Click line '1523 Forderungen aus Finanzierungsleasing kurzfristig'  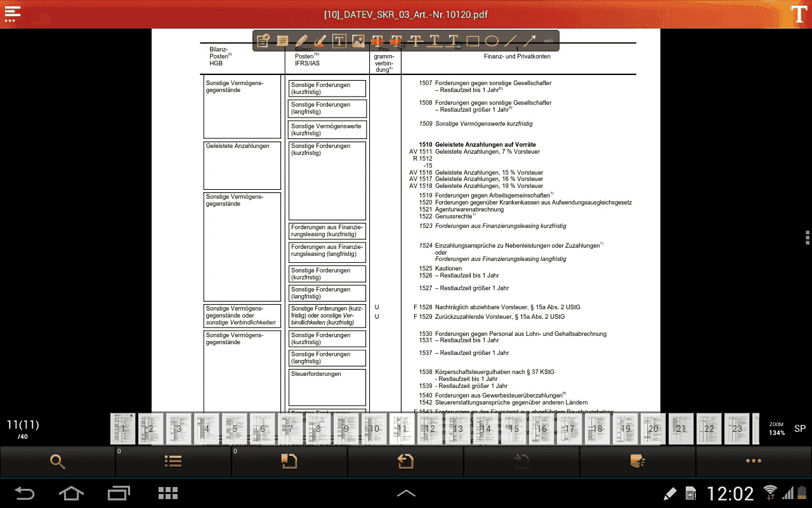click(492, 226)
